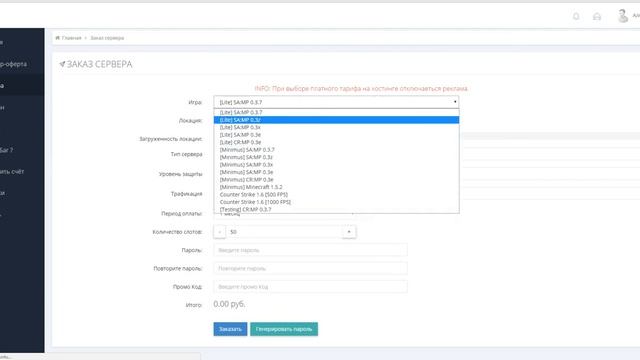Click the blue Заказать button
The image size is (640, 360).
point(230,329)
